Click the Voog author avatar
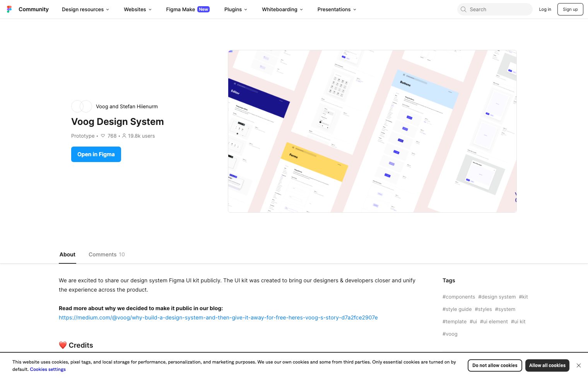Image resolution: width=588 pixels, height=379 pixels. pyautogui.click(x=77, y=106)
